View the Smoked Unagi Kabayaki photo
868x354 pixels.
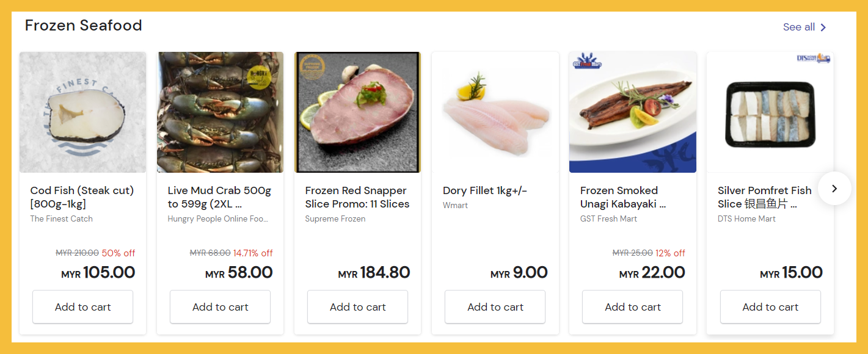(633, 112)
